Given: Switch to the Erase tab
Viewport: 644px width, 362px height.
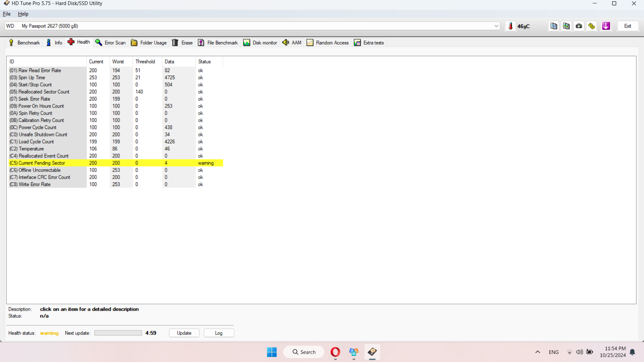Looking at the screenshot, I should click(x=182, y=43).
